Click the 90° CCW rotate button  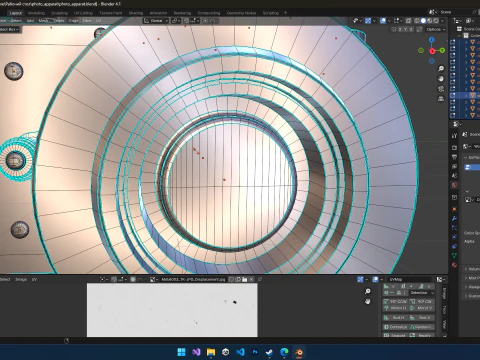(395, 301)
